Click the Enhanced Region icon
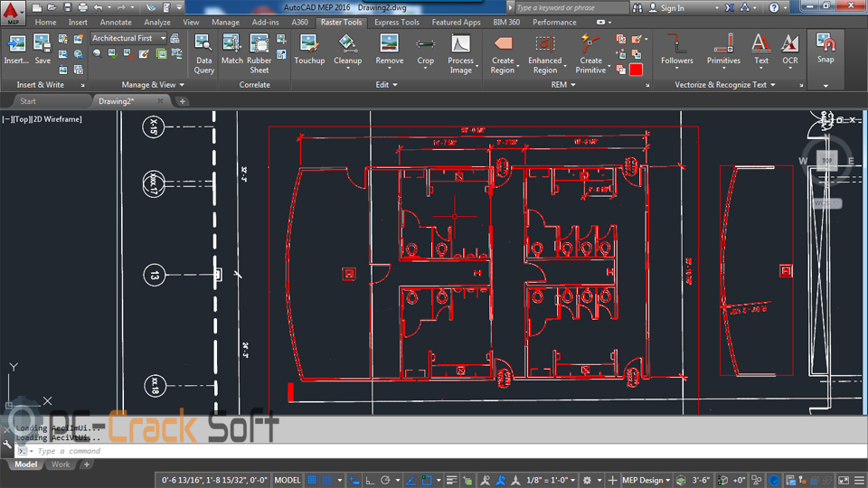 (544, 44)
